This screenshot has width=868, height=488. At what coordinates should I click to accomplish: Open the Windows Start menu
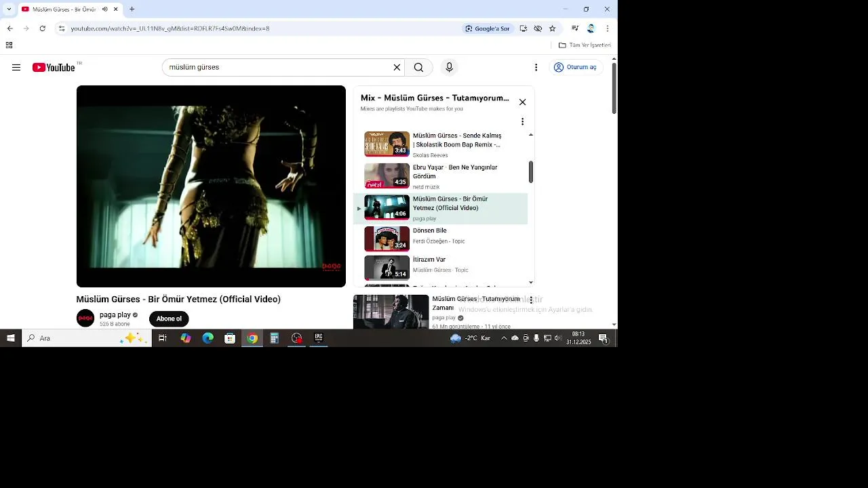pos(10,338)
